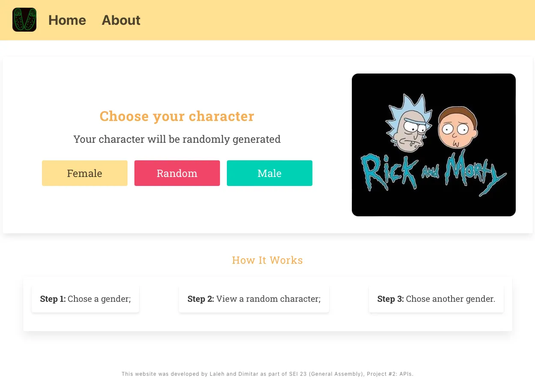Viewport: 535px width, 392px height.
Task: Click the green portal icon in the navbar
Action: [24, 19]
